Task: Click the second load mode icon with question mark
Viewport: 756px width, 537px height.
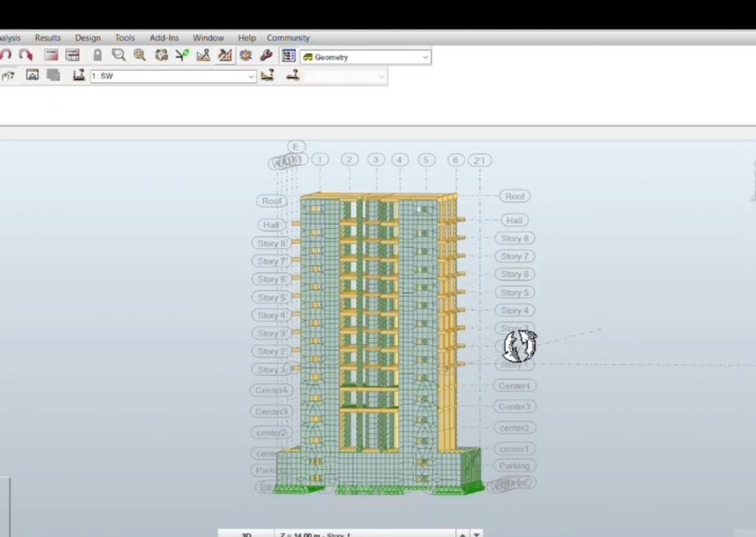Action: click(x=293, y=75)
